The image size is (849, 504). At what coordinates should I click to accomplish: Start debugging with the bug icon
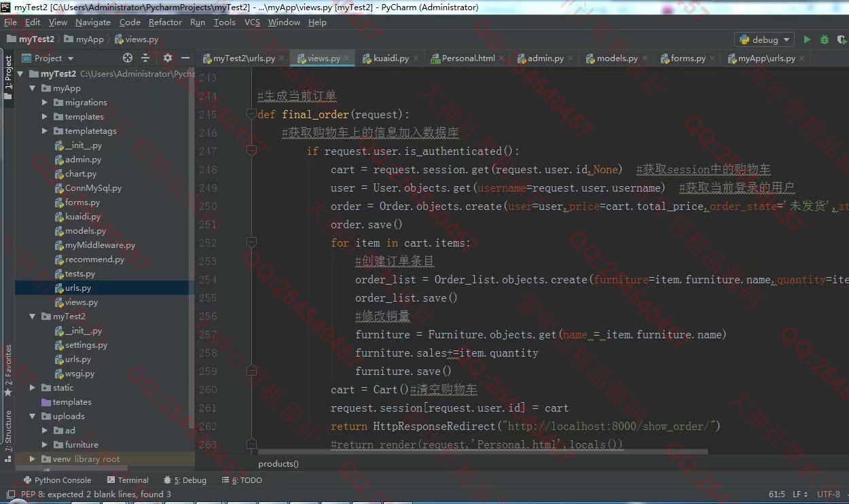click(x=825, y=39)
